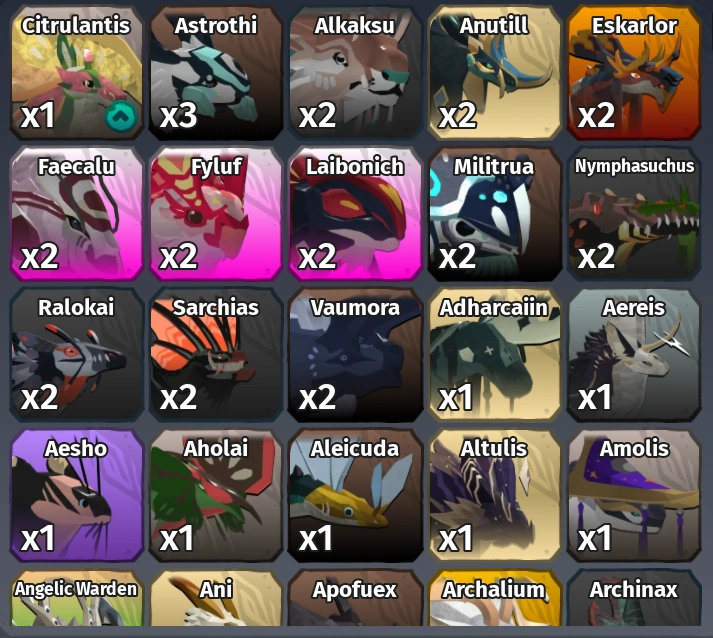713x638 pixels.
Task: Select the Aholai creature tile
Action: pos(216,495)
